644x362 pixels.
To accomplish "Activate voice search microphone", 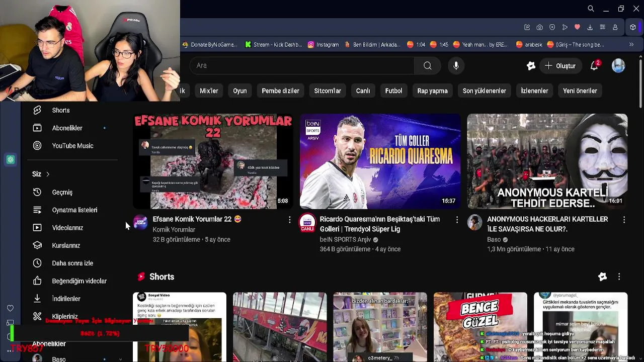I will [456, 65].
